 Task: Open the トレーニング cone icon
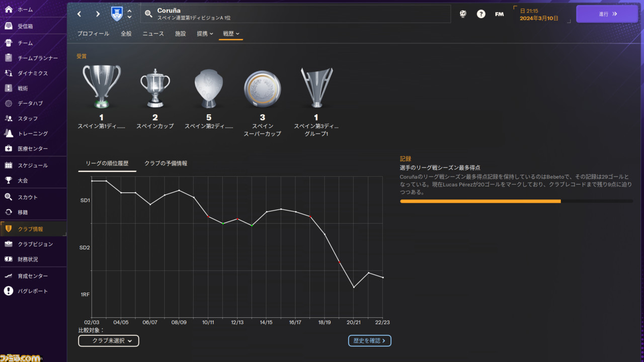pyautogui.click(x=9, y=133)
